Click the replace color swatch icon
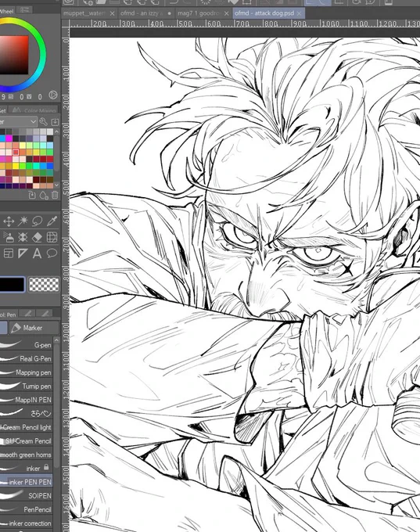Image resolution: width=420 pixels, height=532 pixels. (32, 195)
